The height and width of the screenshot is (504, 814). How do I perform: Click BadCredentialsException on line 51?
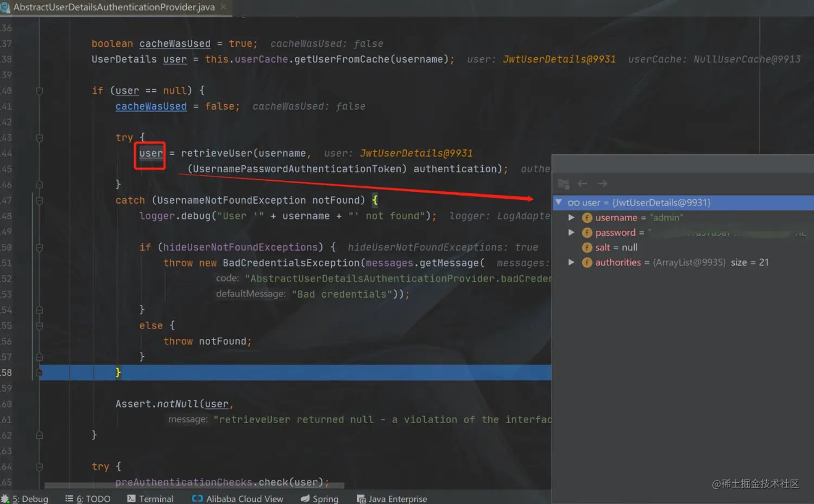click(291, 263)
